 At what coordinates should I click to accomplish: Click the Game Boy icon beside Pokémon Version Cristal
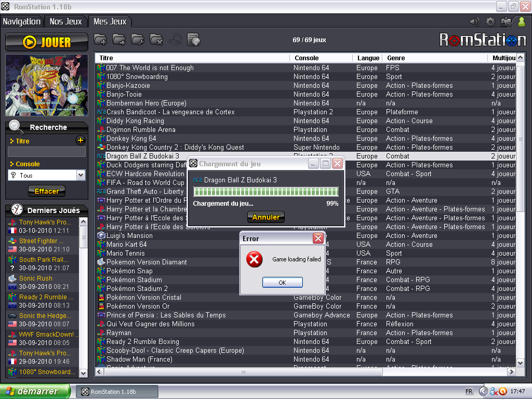click(101, 297)
